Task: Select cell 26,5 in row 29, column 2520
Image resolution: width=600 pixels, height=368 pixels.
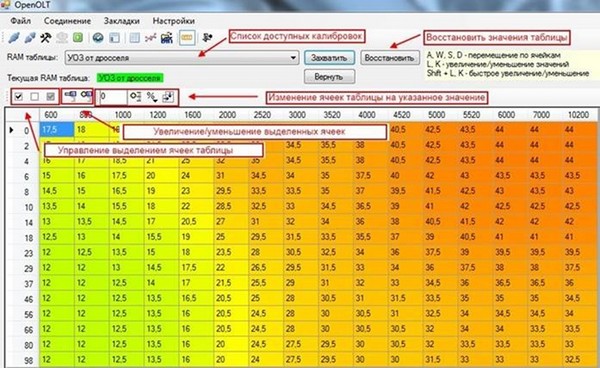Action: pyautogui.click(x=266, y=267)
